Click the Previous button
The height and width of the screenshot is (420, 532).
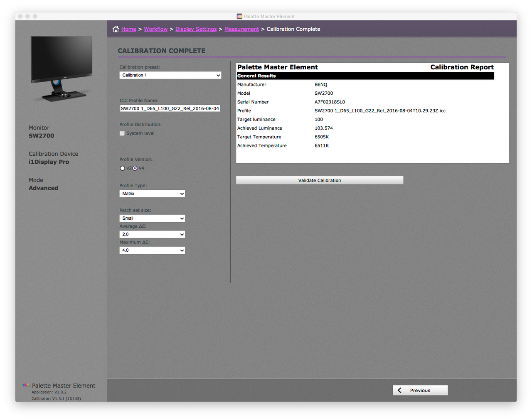point(420,391)
